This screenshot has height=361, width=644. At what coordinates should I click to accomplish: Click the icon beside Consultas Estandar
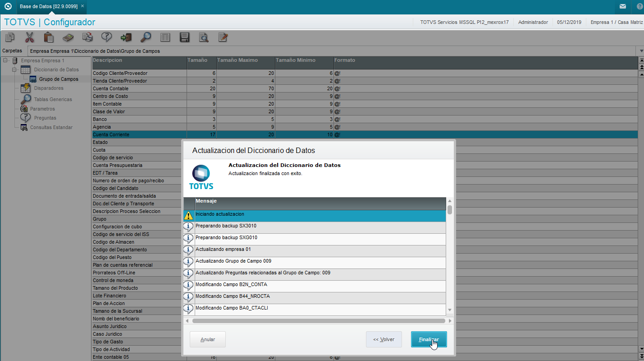tap(24, 127)
